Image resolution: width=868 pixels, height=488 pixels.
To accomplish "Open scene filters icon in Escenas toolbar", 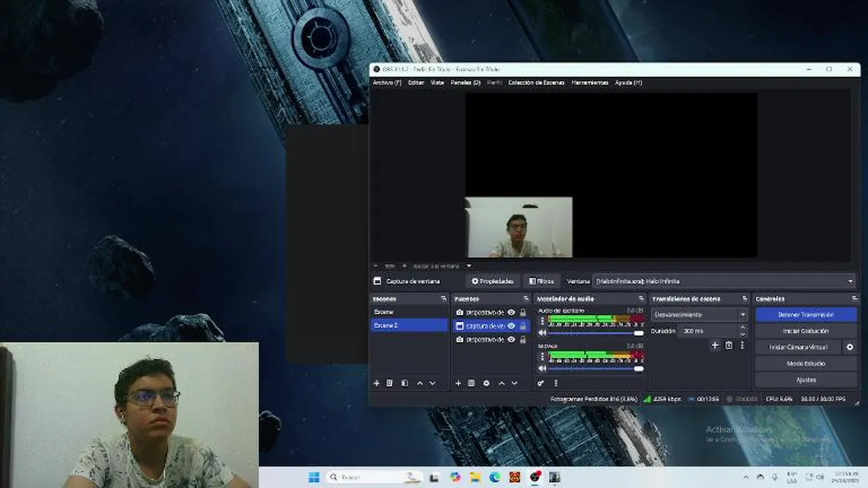I will tap(405, 383).
